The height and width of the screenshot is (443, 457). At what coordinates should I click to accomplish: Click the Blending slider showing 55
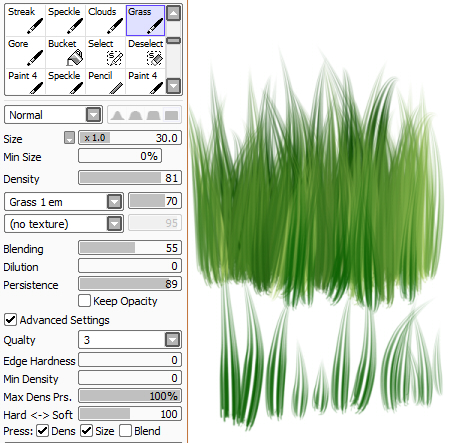[x=130, y=248]
